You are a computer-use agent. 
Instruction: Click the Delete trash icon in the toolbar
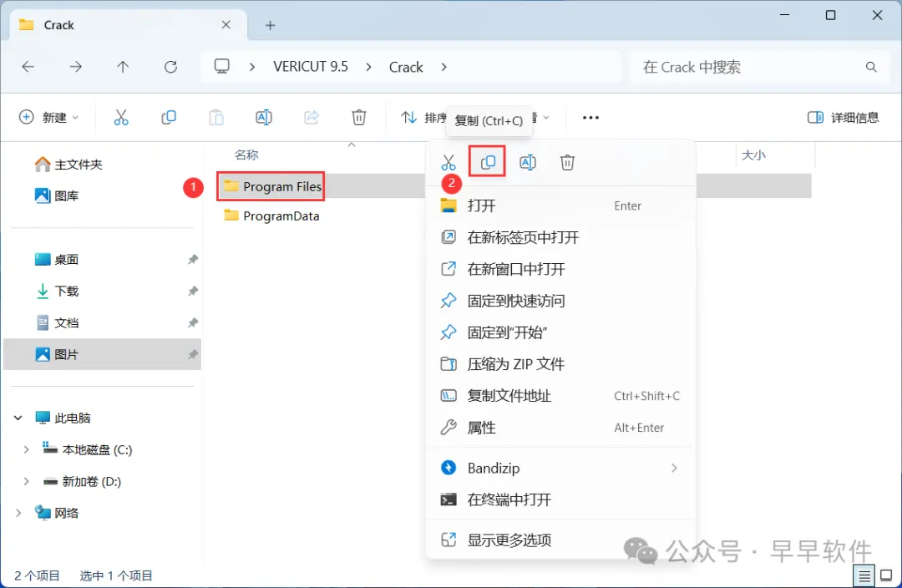coord(359,118)
